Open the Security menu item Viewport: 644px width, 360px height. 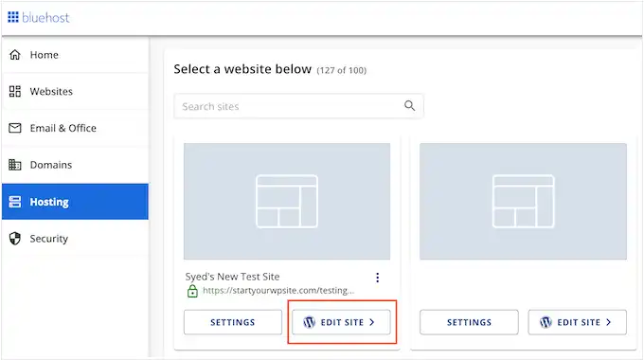pyautogui.click(x=75, y=239)
